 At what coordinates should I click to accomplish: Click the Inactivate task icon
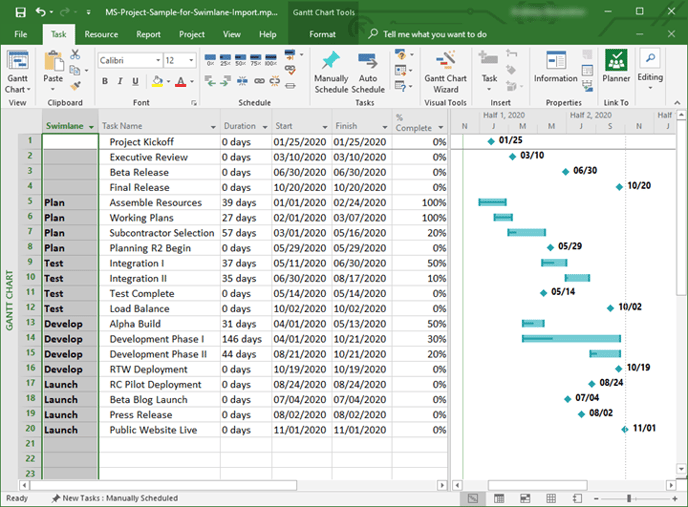coord(290,86)
